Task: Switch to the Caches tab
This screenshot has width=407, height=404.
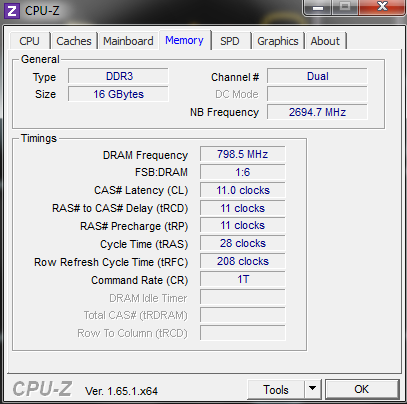Action: (74, 41)
